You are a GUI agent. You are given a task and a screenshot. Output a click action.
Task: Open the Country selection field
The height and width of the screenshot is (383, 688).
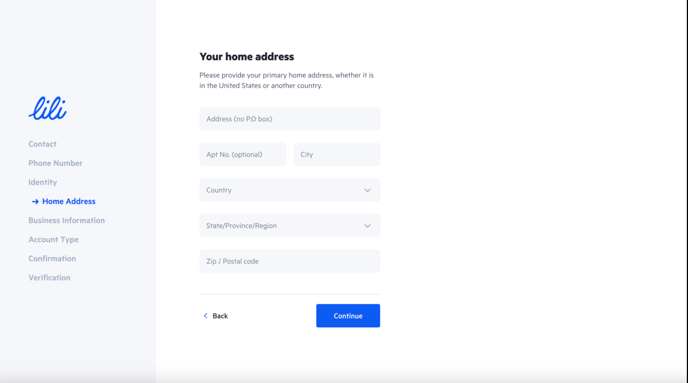click(290, 190)
